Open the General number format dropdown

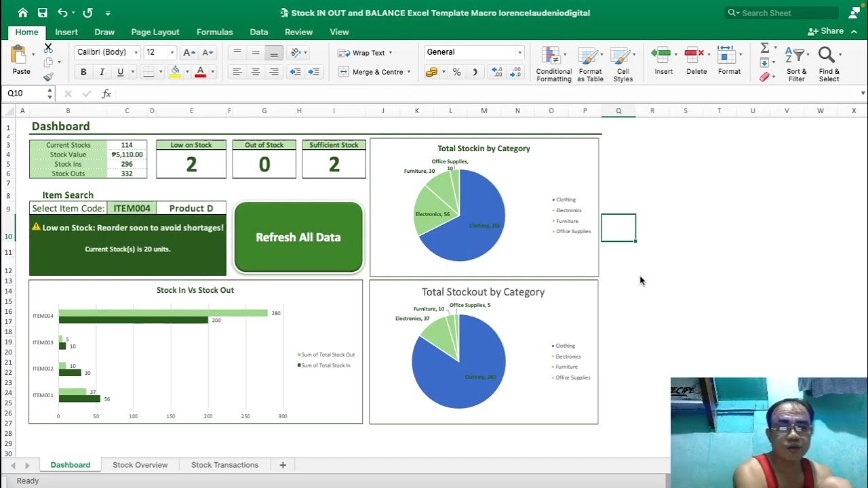[520, 52]
